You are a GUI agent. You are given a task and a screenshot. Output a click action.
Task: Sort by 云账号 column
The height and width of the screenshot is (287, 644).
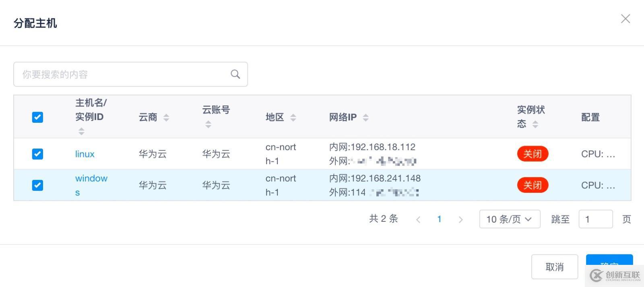coord(208,124)
